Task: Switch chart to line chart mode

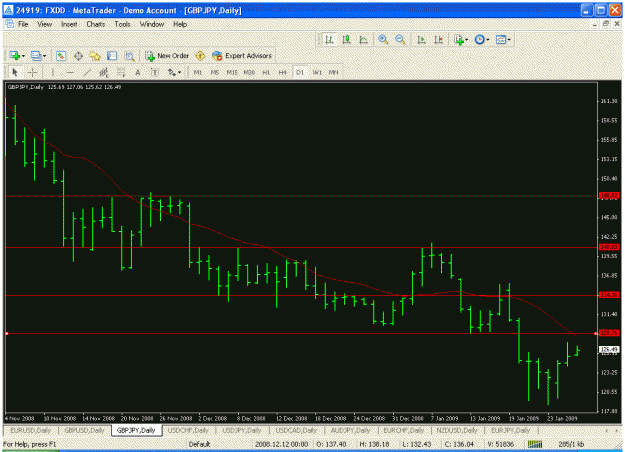Action: (364, 39)
